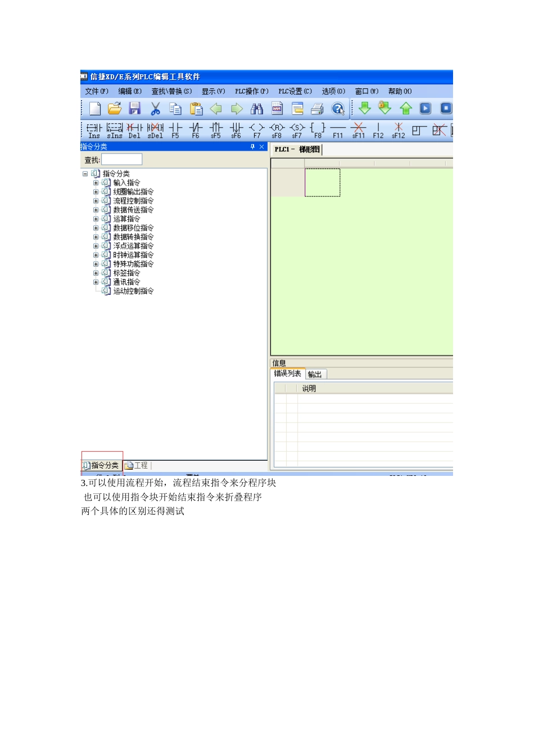Click the green back arrow

216,109
